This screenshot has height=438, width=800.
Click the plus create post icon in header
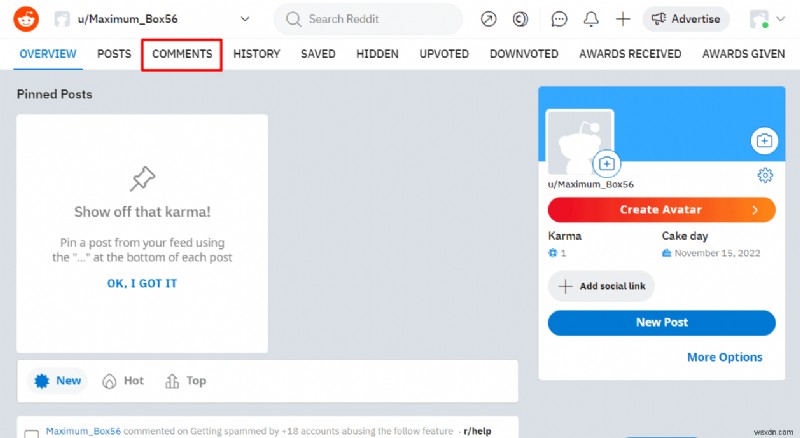click(x=623, y=19)
